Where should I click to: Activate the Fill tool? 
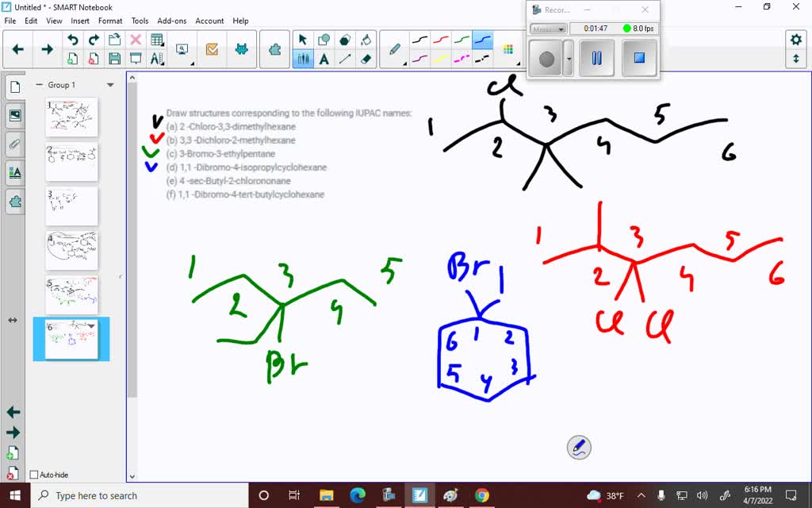(368, 37)
